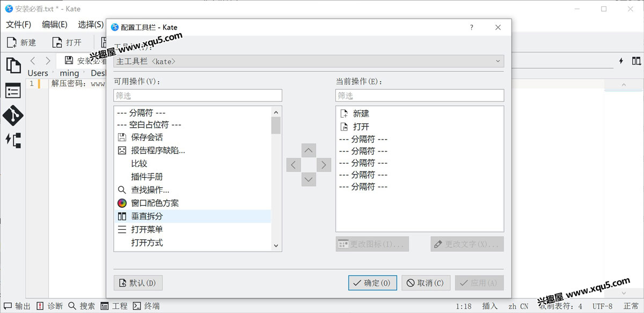Click the quick open lightning icon
The width and height of the screenshot is (644, 313).
[x=621, y=61]
